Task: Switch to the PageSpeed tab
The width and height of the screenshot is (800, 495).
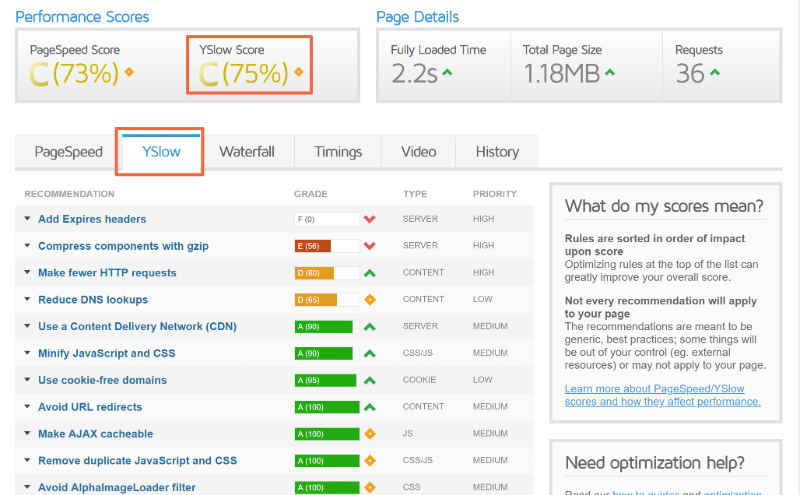Action: tap(68, 152)
